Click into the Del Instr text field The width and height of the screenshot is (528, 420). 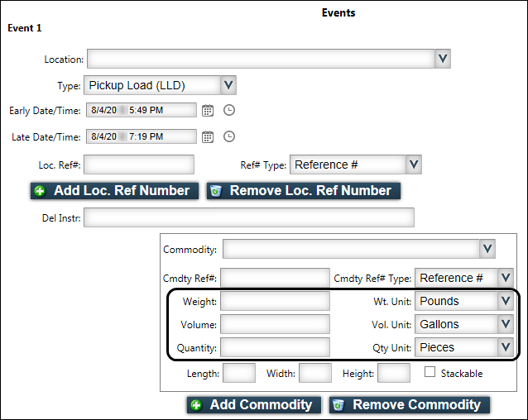pos(248,218)
